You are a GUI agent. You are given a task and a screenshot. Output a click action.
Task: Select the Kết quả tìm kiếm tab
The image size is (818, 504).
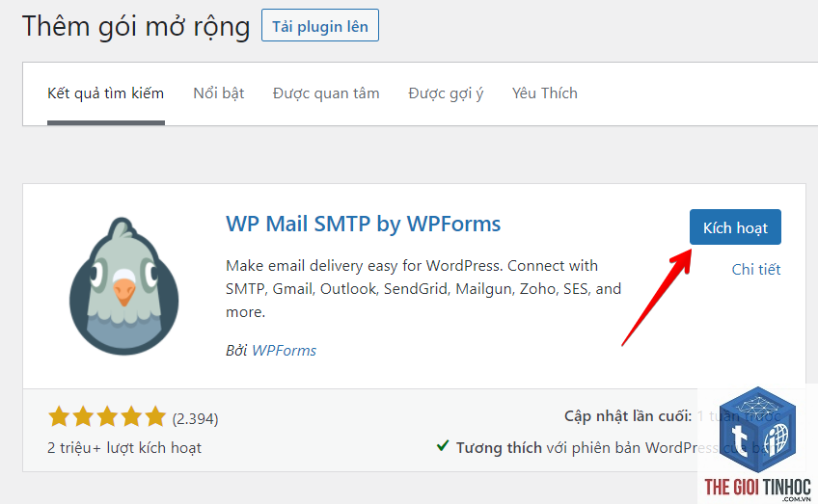pyautogui.click(x=106, y=93)
